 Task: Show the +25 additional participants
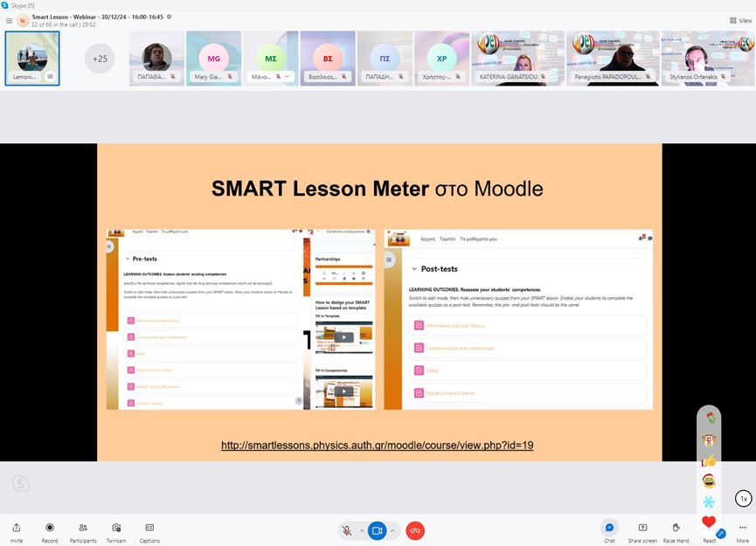coord(101,59)
